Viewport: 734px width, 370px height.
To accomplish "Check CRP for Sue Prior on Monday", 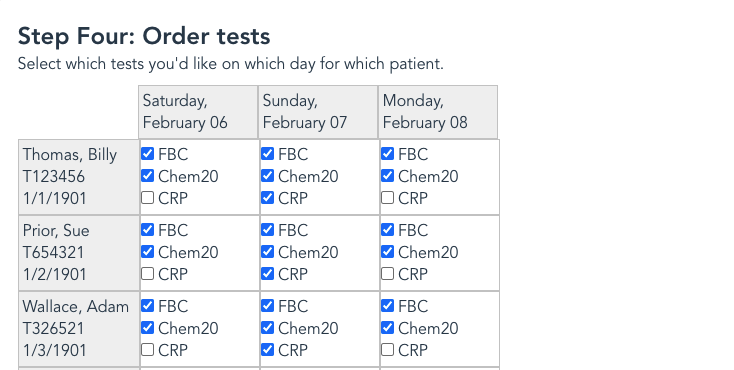I will 387,274.
